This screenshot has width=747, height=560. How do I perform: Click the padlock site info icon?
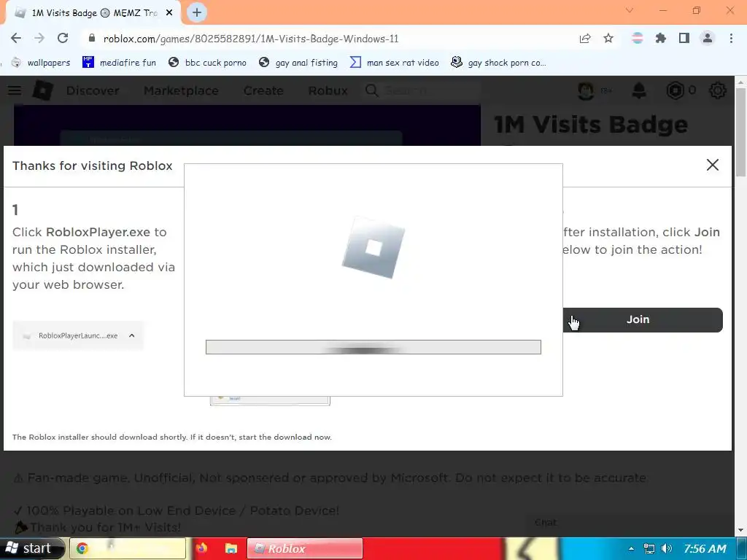click(x=92, y=39)
